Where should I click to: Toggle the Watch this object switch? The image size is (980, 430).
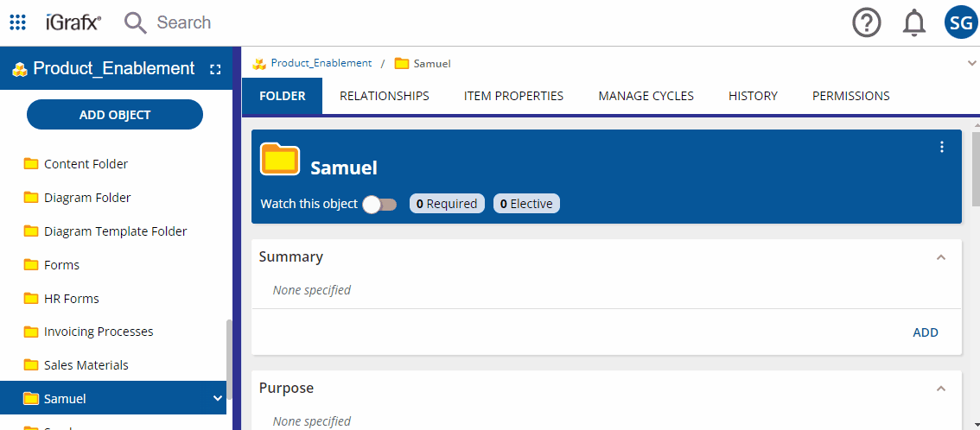click(x=379, y=204)
